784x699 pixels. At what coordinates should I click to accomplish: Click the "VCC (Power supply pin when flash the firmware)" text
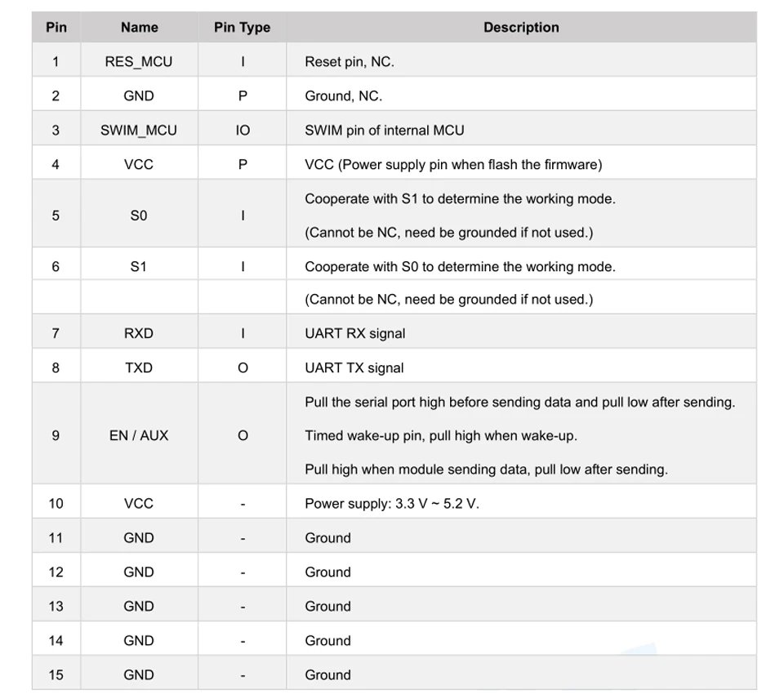(453, 164)
